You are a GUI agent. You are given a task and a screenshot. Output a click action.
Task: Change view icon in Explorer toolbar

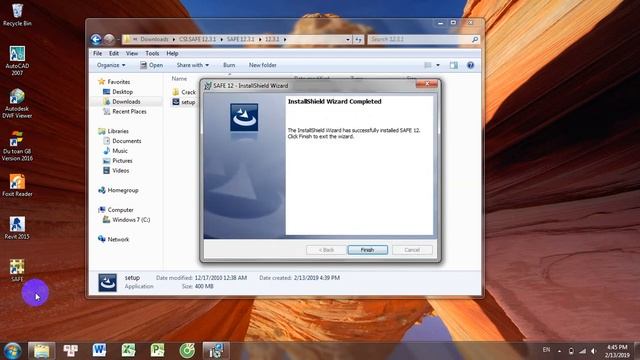tap(428, 65)
